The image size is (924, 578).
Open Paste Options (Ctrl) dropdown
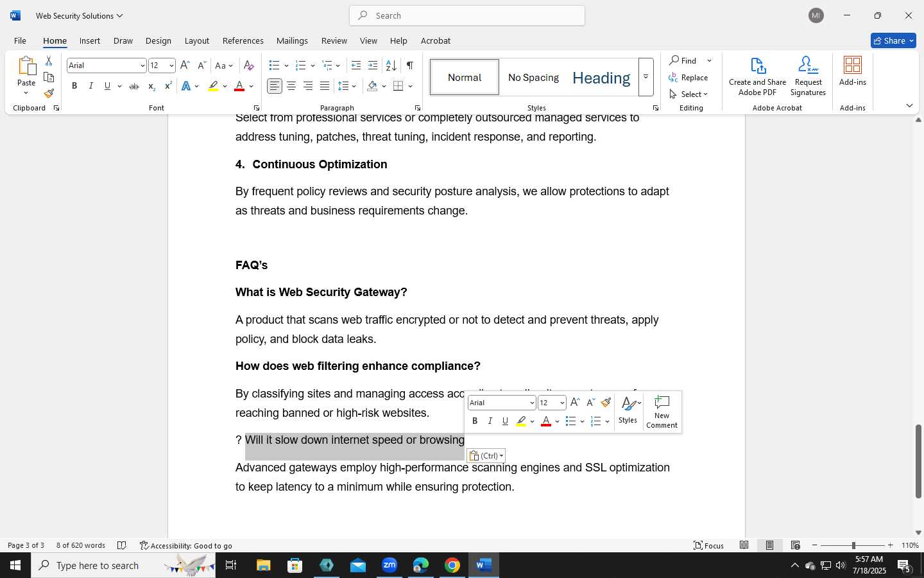[x=486, y=456]
